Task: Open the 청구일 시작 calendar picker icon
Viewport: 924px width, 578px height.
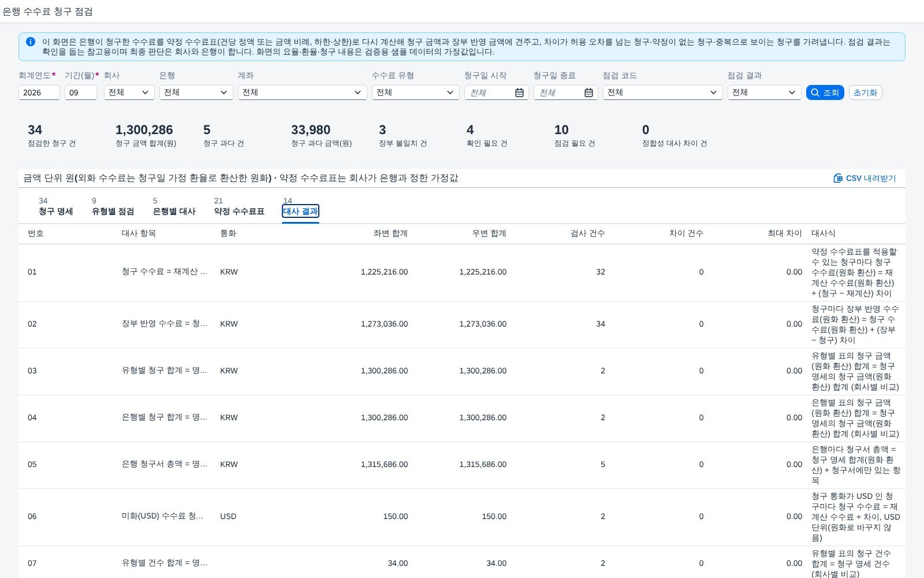Action: point(519,92)
